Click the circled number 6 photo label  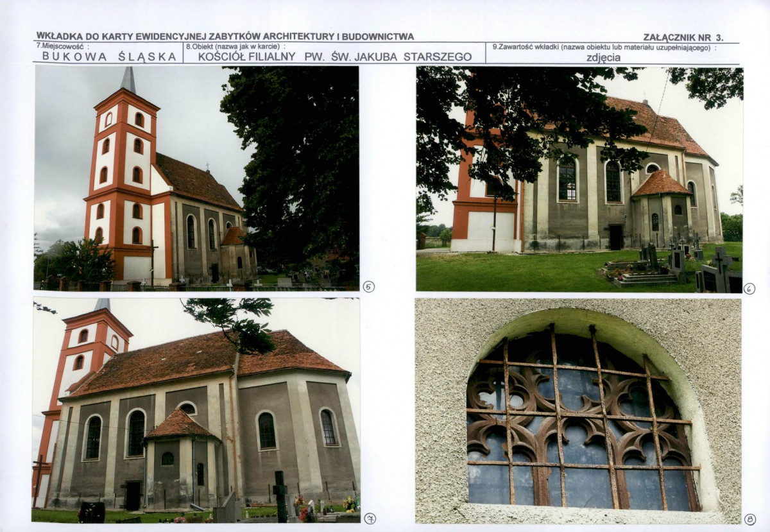pos(749,289)
